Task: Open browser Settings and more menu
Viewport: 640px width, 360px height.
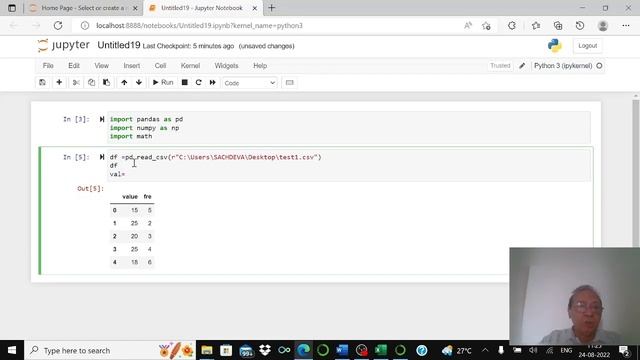Action: 626,26
